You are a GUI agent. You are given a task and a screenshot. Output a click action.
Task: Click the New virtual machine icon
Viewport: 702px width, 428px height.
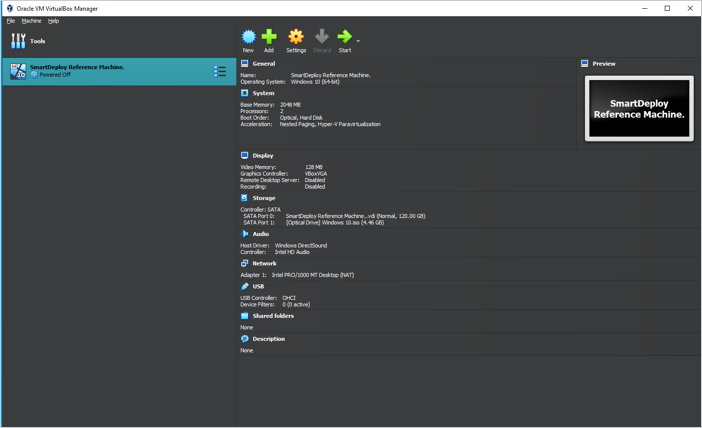click(248, 37)
